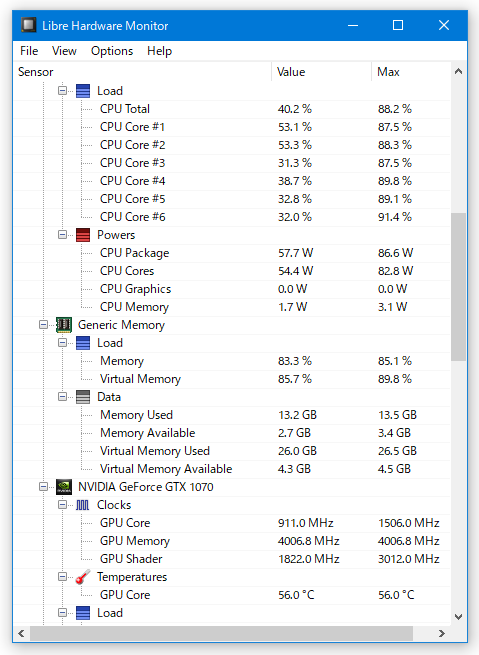
Task: Open the Options menu
Action: [x=112, y=51]
